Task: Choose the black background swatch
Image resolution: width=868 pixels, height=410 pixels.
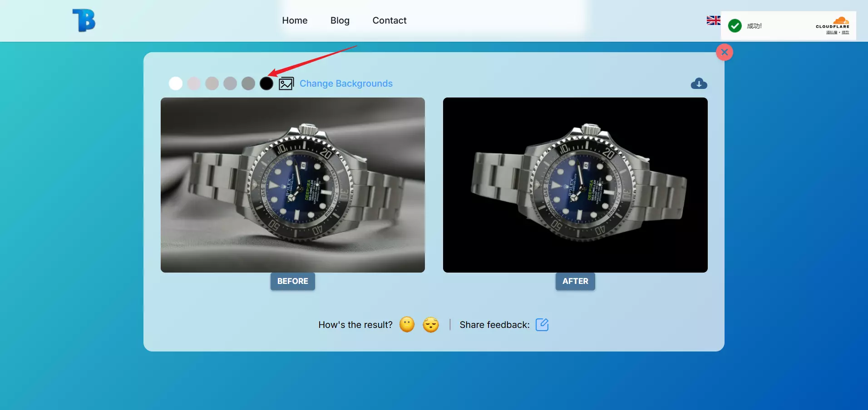Action: click(266, 83)
